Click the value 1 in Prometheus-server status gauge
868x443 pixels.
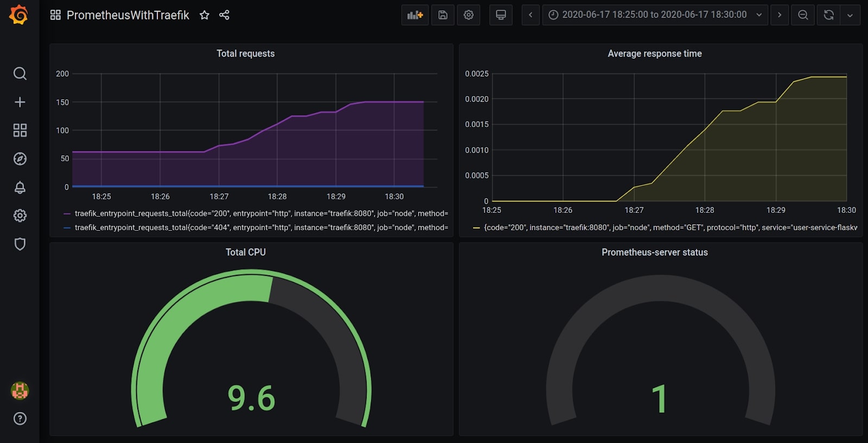point(659,399)
